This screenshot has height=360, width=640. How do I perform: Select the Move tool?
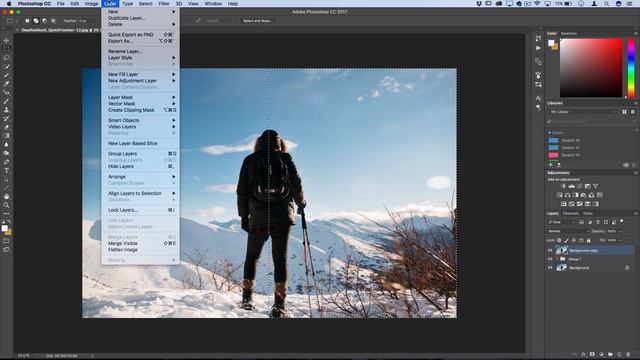tap(6, 40)
